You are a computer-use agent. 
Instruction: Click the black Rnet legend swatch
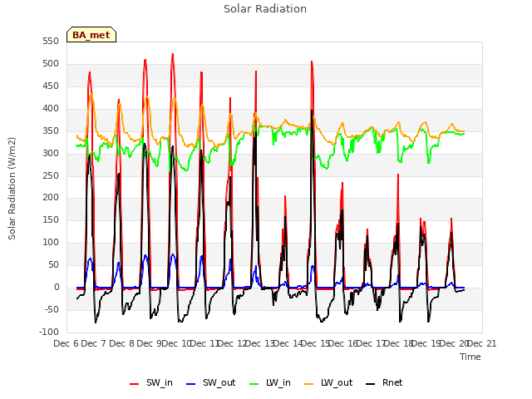tap(371, 384)
